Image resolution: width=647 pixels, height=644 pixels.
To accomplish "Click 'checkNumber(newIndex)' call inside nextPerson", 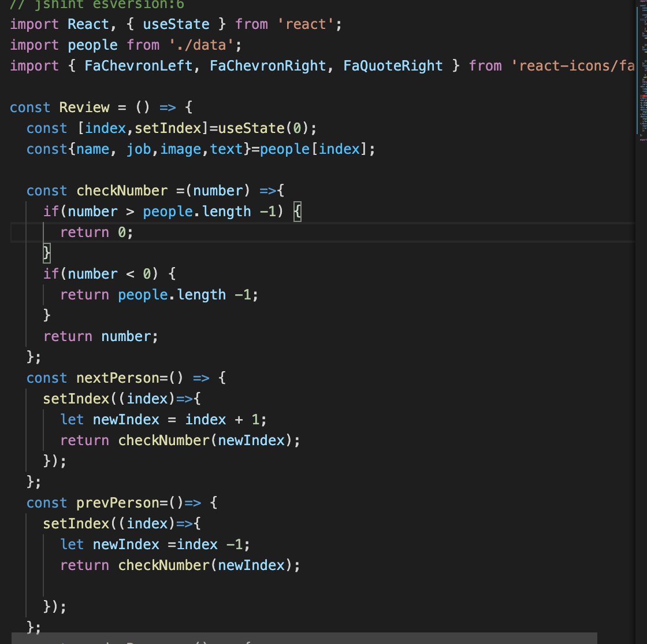I will (206, 440).
